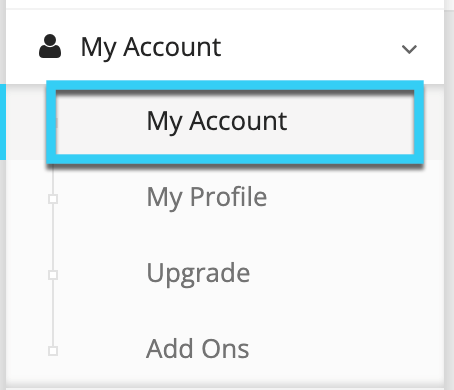454x390 pixels.
Task: Click the tree node square beside Upgrade
Action: [53, 275]
